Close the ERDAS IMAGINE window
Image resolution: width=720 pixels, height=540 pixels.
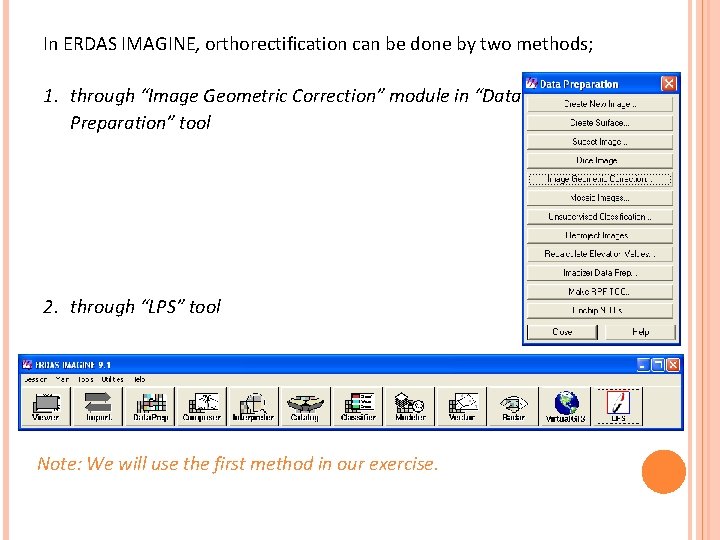click(673, 365)
